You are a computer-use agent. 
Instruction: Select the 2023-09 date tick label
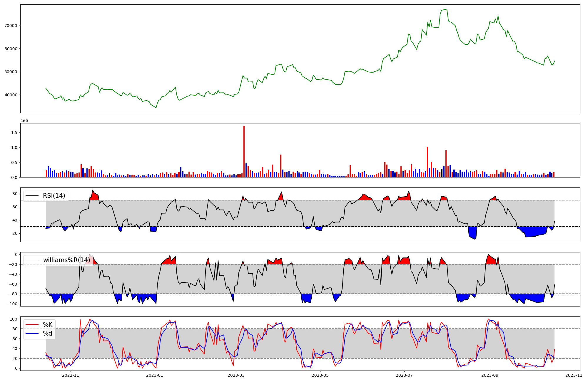(490, 375)
